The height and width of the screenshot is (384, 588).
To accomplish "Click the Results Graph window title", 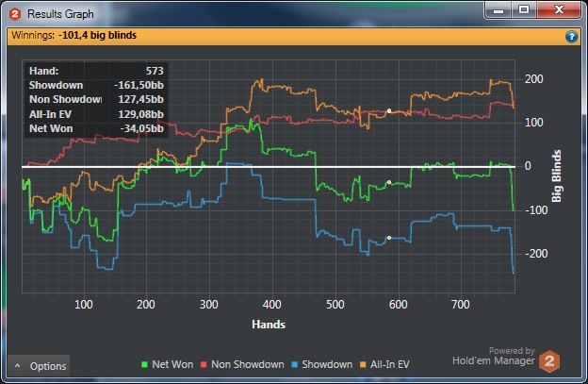I will 60,14.
